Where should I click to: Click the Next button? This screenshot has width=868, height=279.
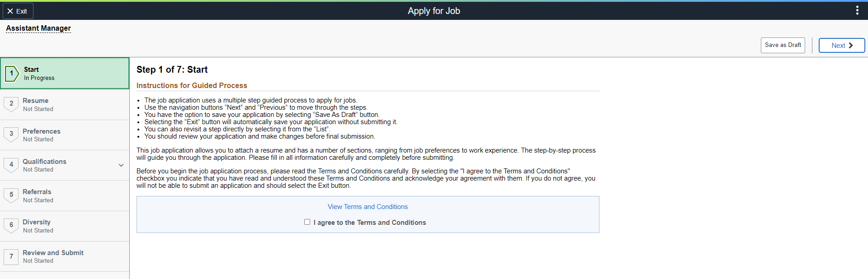click(x=842, y=45)
